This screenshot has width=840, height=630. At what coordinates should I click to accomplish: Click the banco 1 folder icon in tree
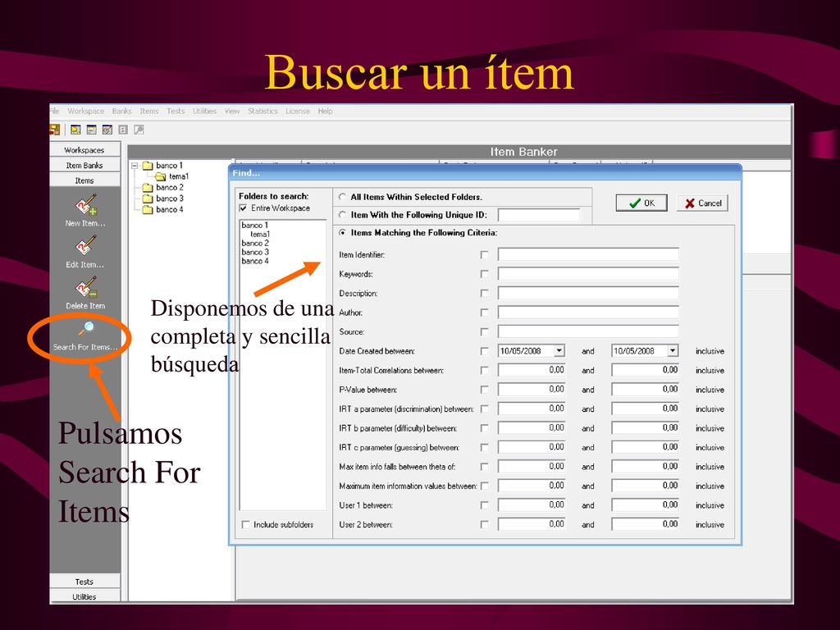pyautogui.click(x=148, y=166)
